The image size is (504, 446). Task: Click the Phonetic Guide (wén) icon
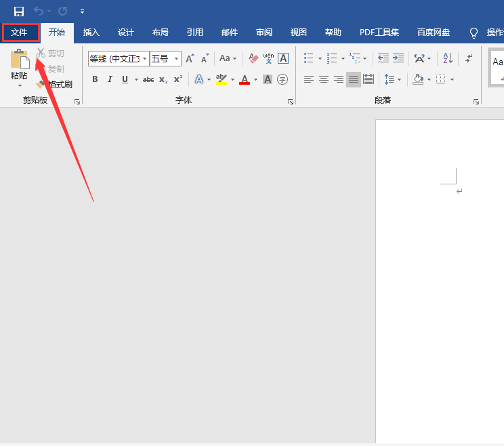(268, 59)
